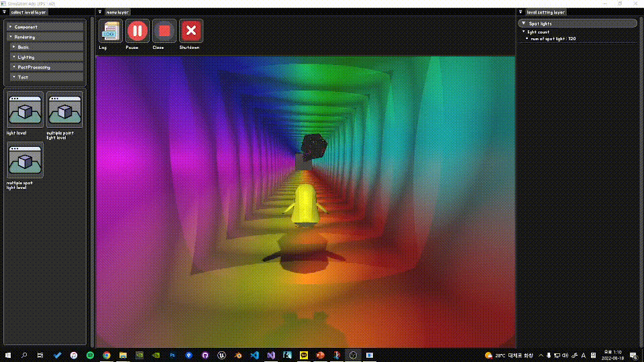Open the blue checkmark app on taskbar

pyautogui.click(x=57, y=355)
